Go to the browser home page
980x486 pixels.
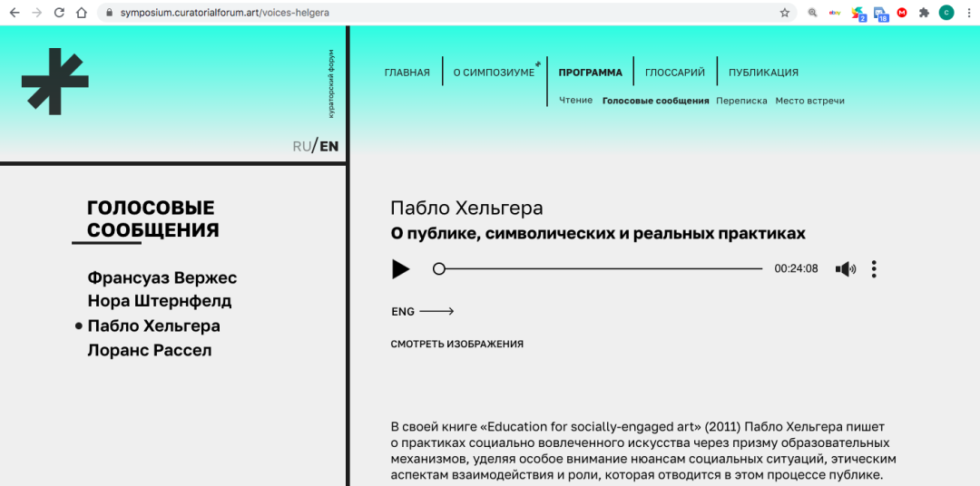(82, 13)
